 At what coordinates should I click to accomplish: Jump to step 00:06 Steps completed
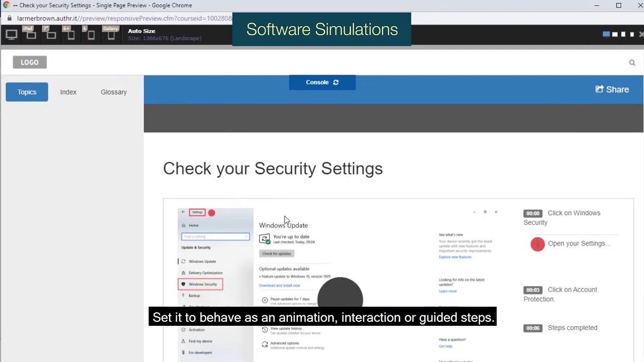(x=560, y=328)
